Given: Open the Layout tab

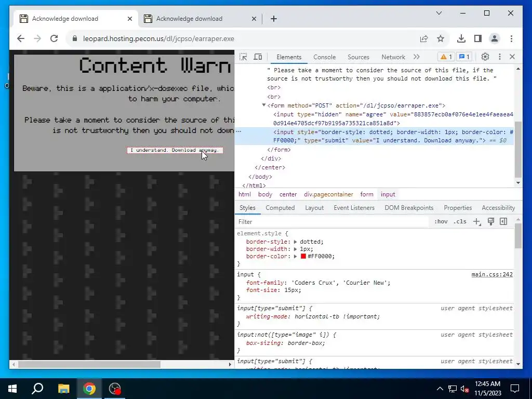Looking at the screenshot, I should [x=314, y=208].
